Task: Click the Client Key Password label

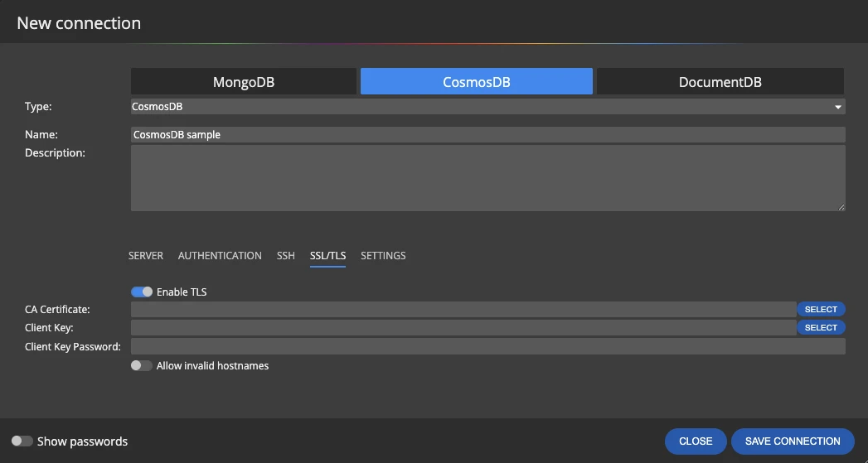Action: (72, 347)
